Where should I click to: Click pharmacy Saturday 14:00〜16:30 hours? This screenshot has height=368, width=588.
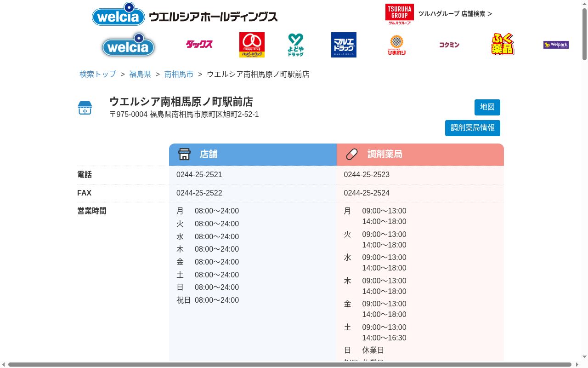pyautogui.click(x=384, y=338)
